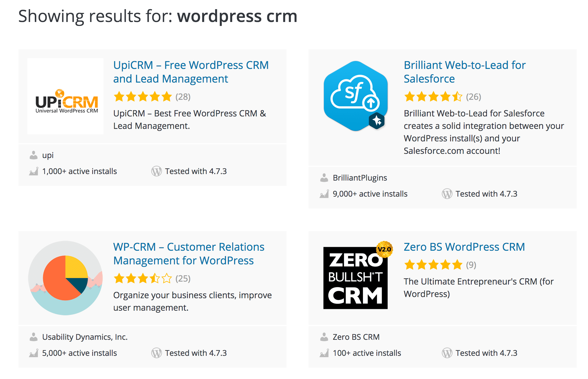Click the UpiCRM five-star rating
Viewport: 588px width, 379px height.
point(143,97)
